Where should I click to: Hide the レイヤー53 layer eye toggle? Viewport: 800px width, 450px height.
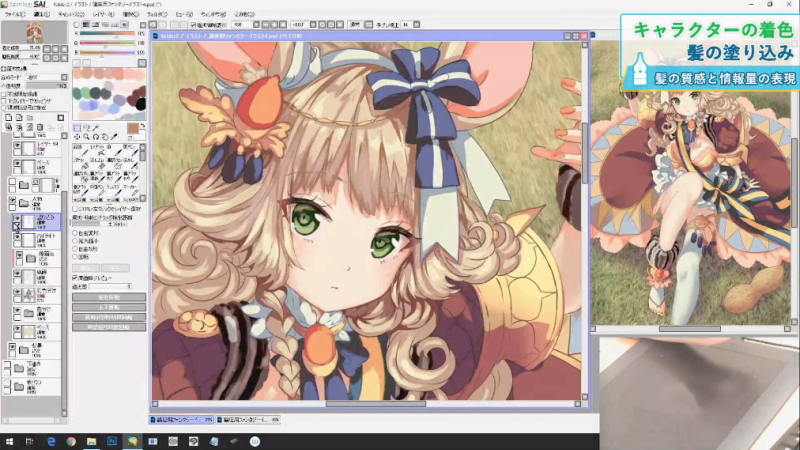pyautogui.click(x=17, y=146)
